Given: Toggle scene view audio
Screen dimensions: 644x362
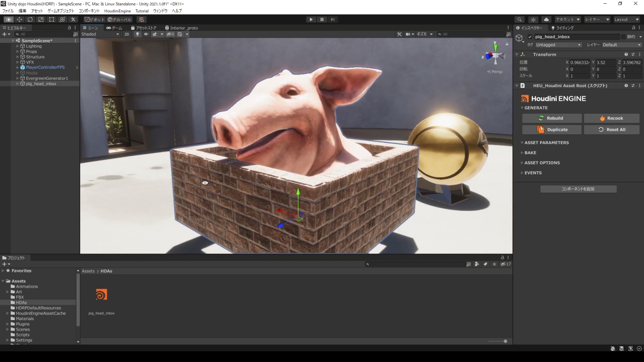Looking at the screenshot, I should pyautogui.click(x=146, y=34).
